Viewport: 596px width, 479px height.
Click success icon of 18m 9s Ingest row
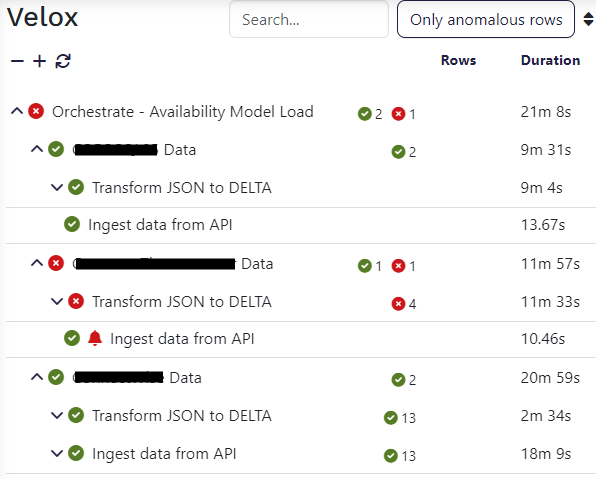click(x=76, y=453)
